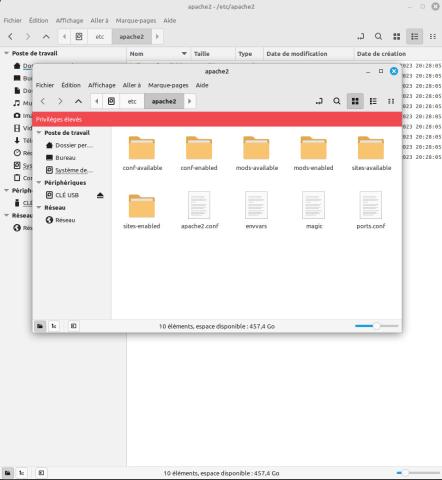The width and height of the screenshot is (442, 480).
Task: Eject the CLÉ USB device
Action: (100, 195)
